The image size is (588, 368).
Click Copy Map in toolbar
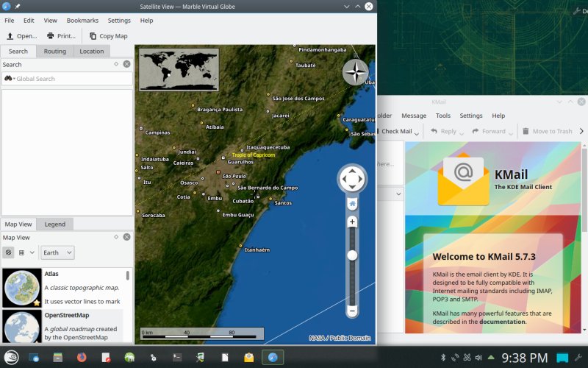pos(109,36)
